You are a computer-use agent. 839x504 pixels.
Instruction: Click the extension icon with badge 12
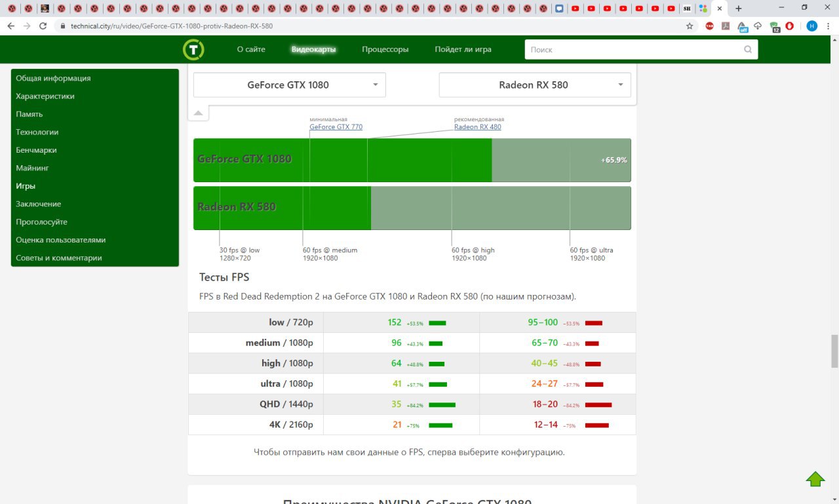775,27
